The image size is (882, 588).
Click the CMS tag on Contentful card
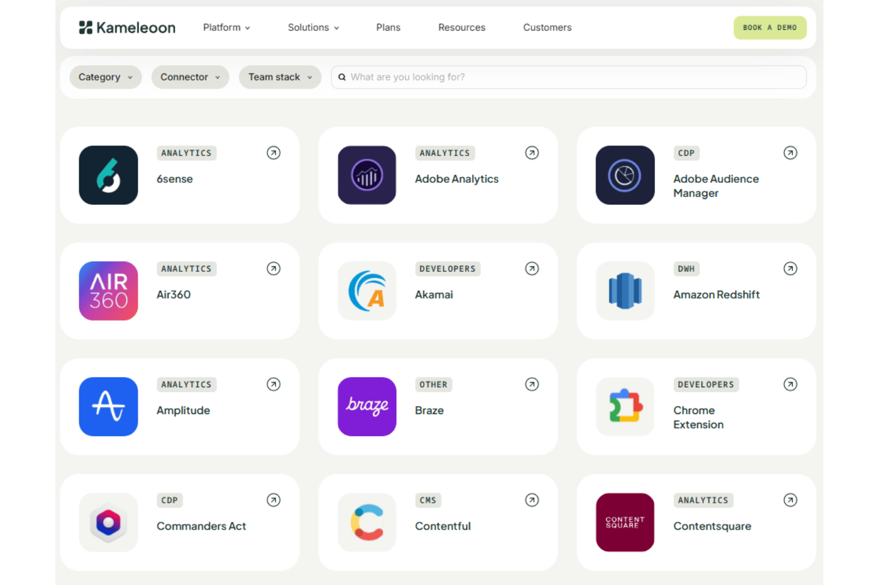[428, 500]
